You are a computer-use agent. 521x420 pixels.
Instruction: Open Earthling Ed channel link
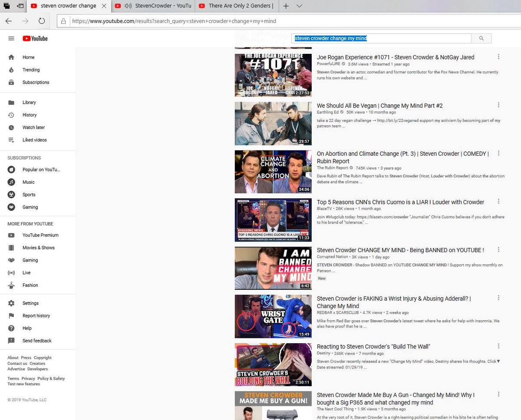coord(328,112)
